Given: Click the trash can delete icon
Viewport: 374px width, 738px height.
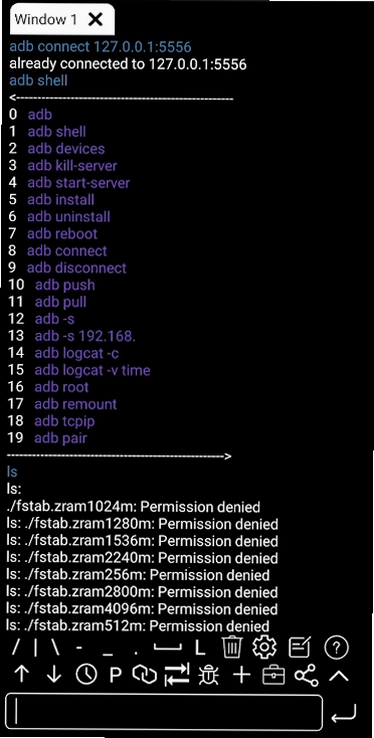Looking at the screenshot, I should 232,648.
